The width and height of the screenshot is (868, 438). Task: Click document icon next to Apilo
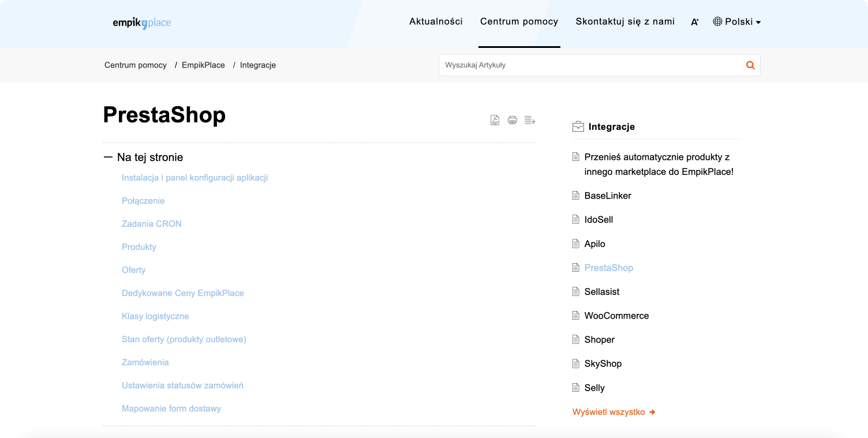[x=575, y=244]
